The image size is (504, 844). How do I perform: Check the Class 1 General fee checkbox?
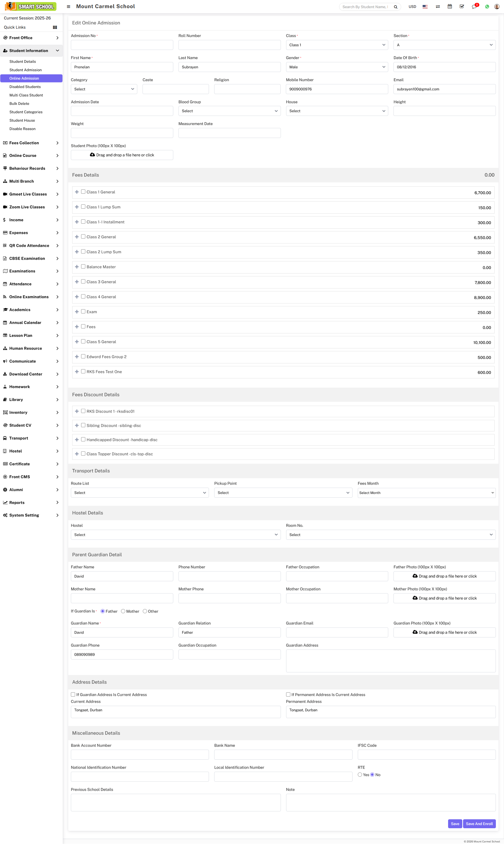(x=83, y=192)
